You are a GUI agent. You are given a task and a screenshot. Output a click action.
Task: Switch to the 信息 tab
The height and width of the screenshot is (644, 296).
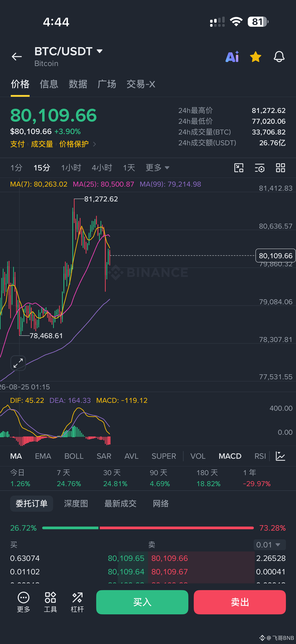coord(49,84)
